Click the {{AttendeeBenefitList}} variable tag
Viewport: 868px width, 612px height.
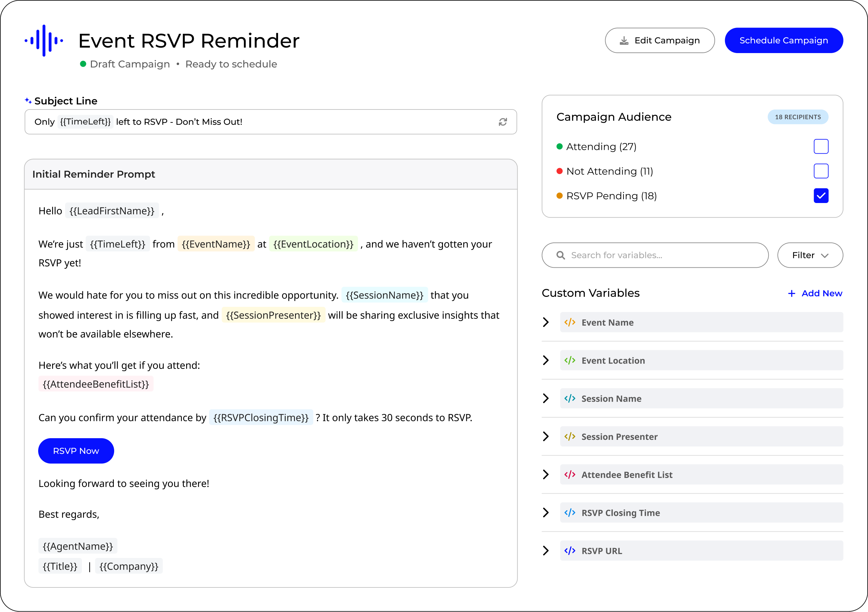(96, 384)
